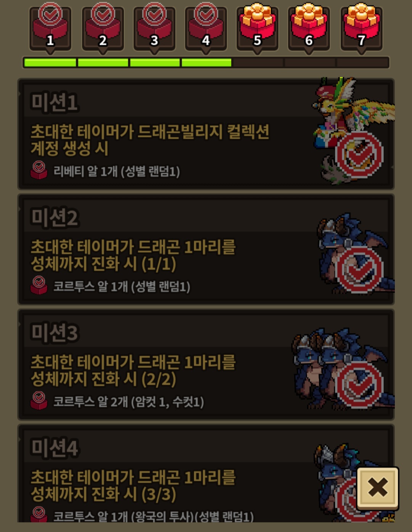Viewport: 412px width, 532px height.
Task: Open gift box reward number 5
Action: pyautogui.click(x=257, y=27)
